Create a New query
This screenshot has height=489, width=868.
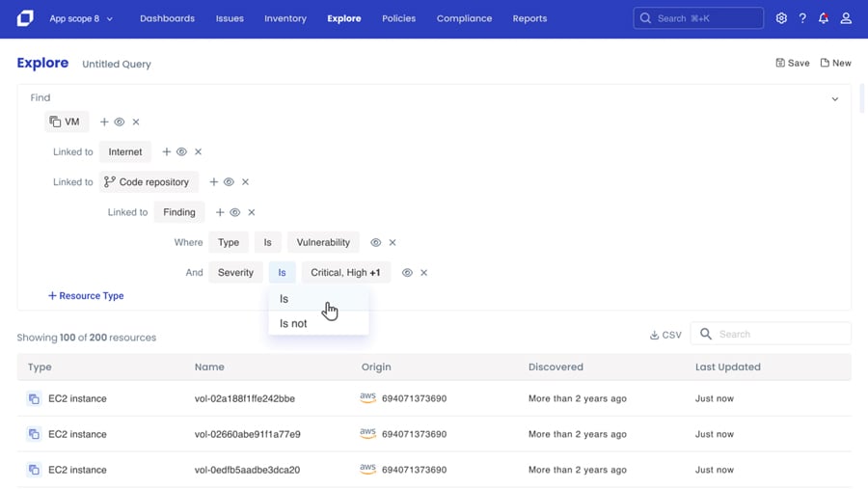pyautogui.click(x=835, y=63)
